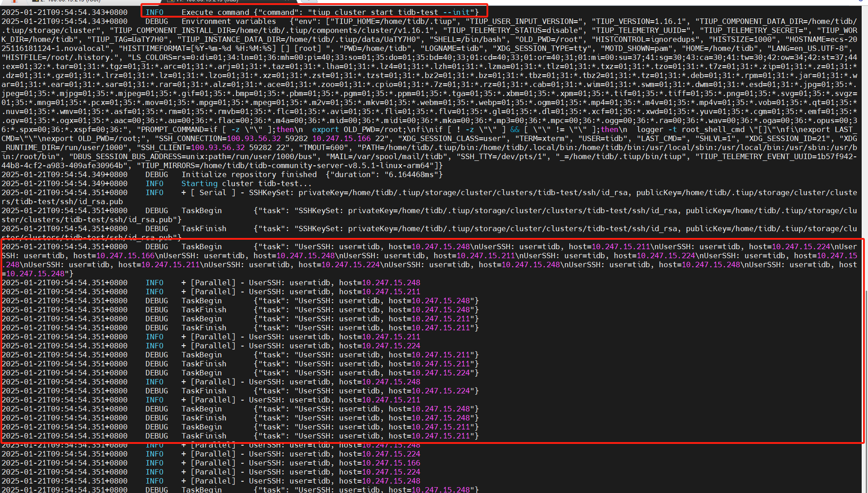Click the IP address after SSH_CONNECTION=

(x=254, y=138)
